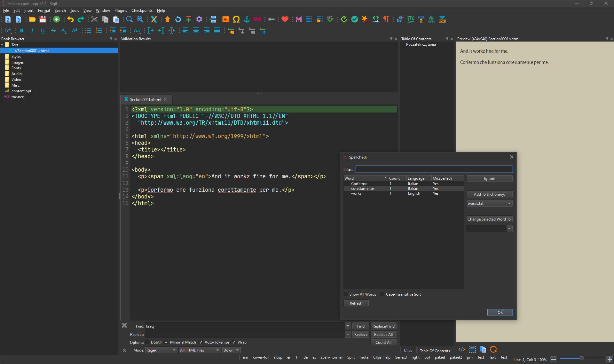Adjust the zoom slider in status bar
This screenshot has height=364, width=614.
581,358
